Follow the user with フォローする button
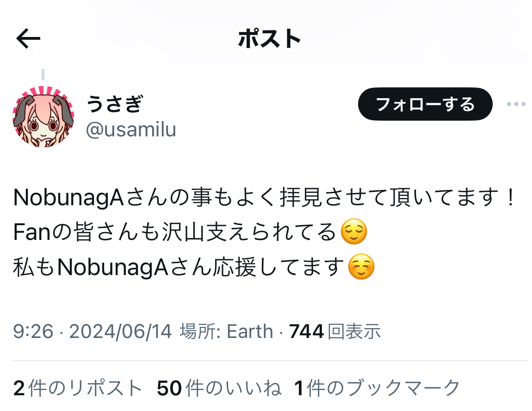The image size is (532, 411). [x=425, y=104]
